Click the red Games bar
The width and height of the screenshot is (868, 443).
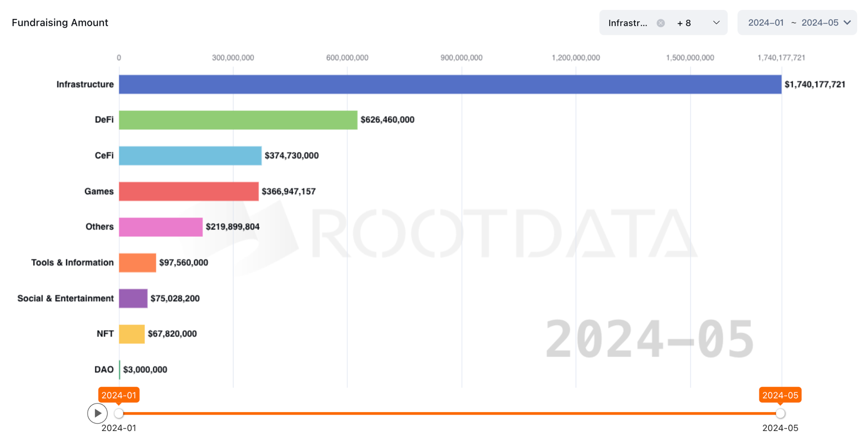click(189, 192)
